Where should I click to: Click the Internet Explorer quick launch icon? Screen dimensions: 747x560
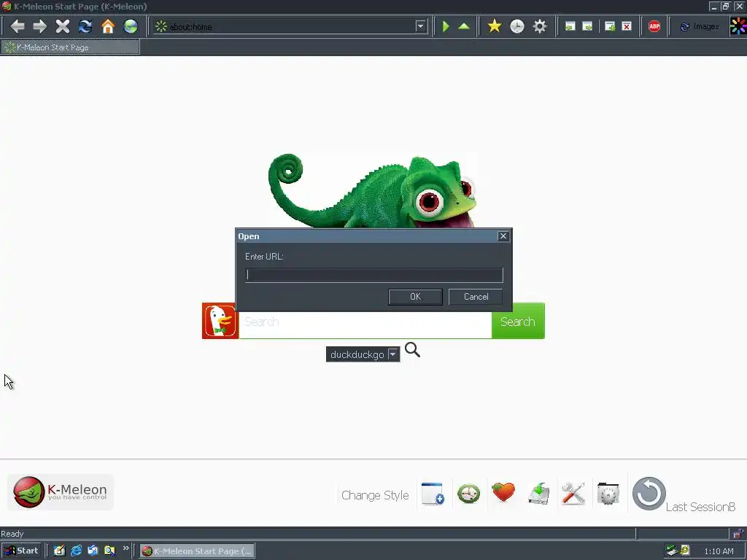point(76,551)
